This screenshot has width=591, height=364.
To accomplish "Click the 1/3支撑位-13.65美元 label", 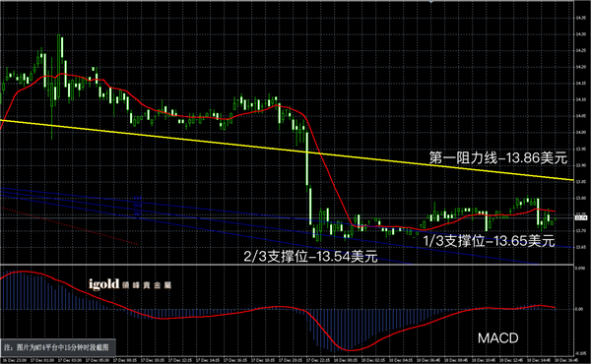I will pyautogui.click(x=489, y=241).
